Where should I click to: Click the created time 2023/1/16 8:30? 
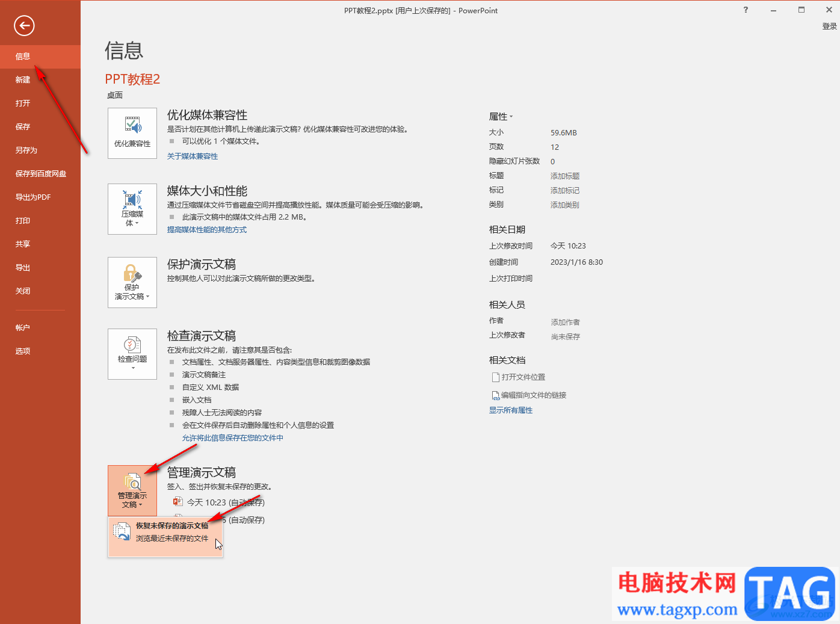click(576, 262)
